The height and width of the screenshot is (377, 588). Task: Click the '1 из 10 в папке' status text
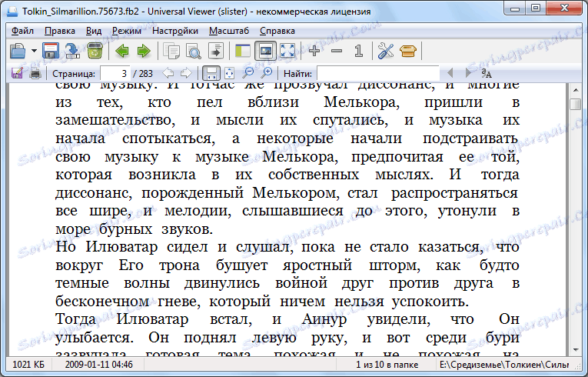[x=387, y=364]
